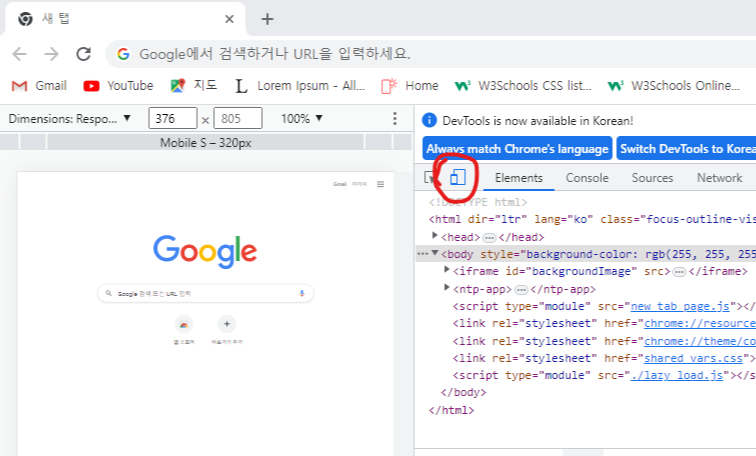
Task: Click the voice search microphone in preview
Action: pyautogui.click(x=302, y=293)
